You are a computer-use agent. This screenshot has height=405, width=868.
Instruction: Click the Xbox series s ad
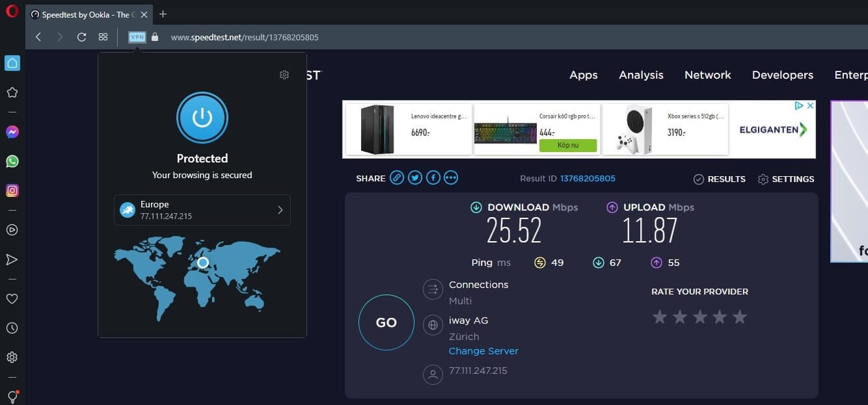point(665,129)
